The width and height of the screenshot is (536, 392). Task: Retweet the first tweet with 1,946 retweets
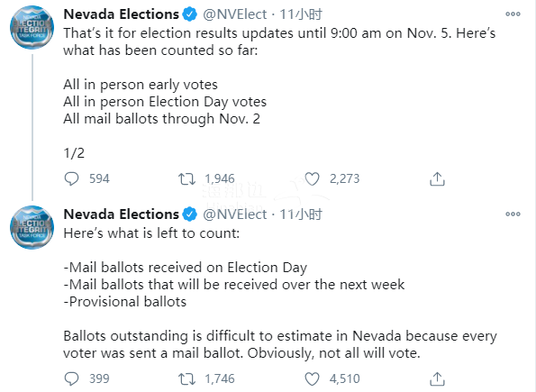point(186,179)
